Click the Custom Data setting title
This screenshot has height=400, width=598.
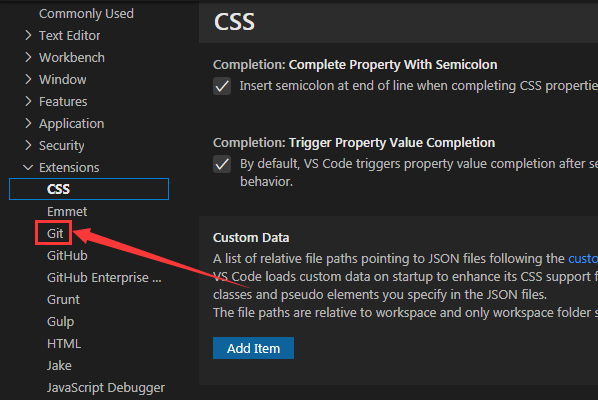click(251, 238)
